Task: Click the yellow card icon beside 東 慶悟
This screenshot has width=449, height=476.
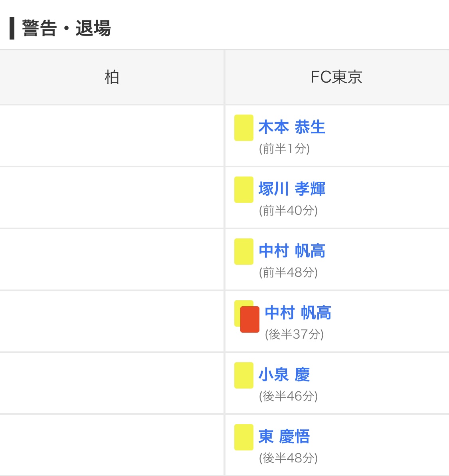Action: pyautogui.click(x=243, y=437)
